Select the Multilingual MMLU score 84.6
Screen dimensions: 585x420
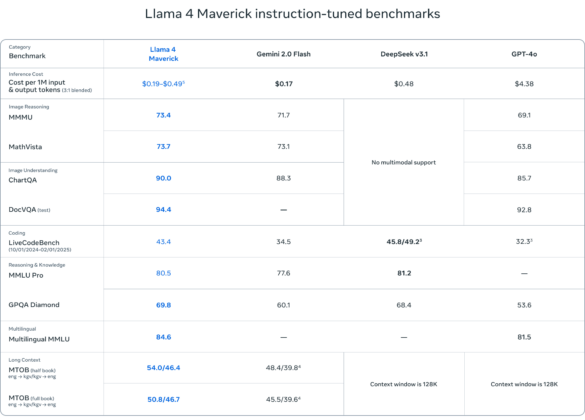163,337
